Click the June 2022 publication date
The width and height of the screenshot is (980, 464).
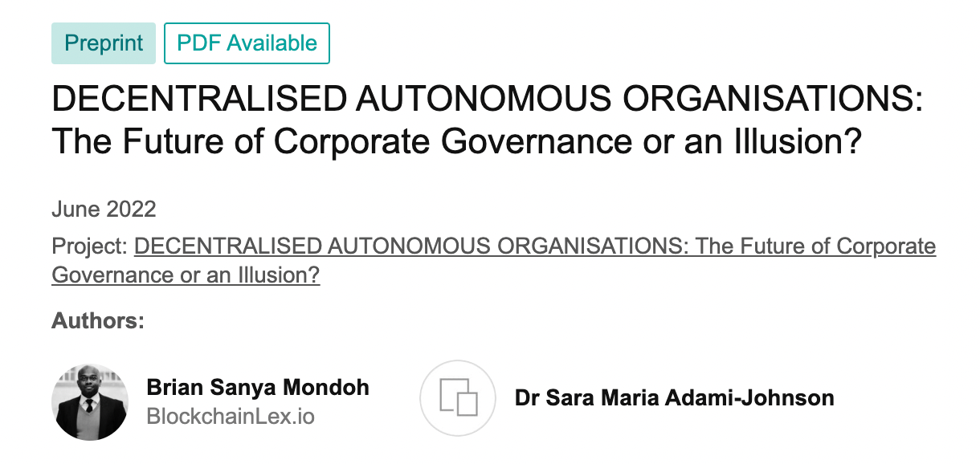pos(104,210)
